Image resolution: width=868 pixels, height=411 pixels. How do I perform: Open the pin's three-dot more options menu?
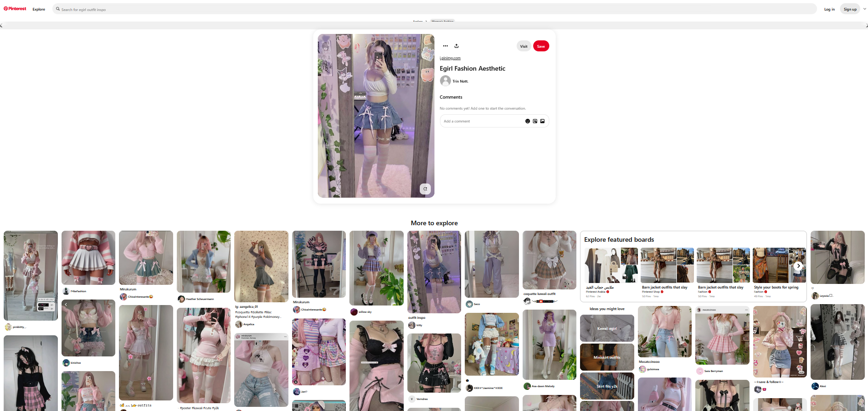pos(445,46)
